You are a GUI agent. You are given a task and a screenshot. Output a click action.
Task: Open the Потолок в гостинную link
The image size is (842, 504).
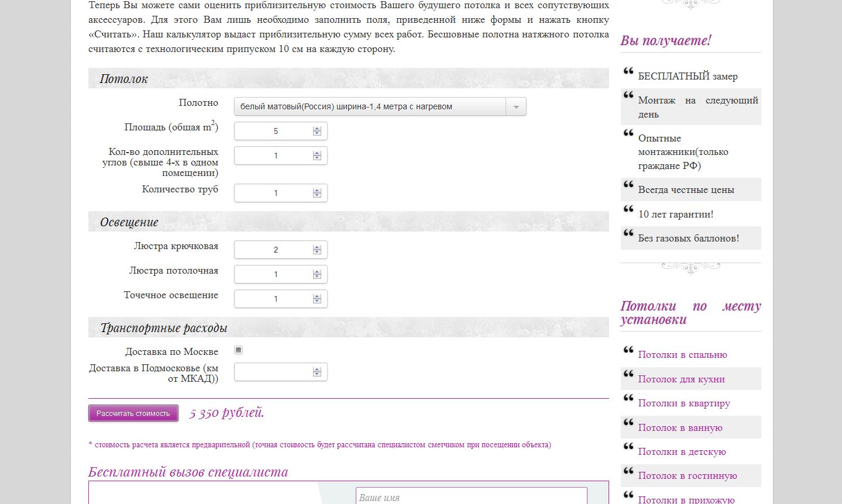point(688,476)
